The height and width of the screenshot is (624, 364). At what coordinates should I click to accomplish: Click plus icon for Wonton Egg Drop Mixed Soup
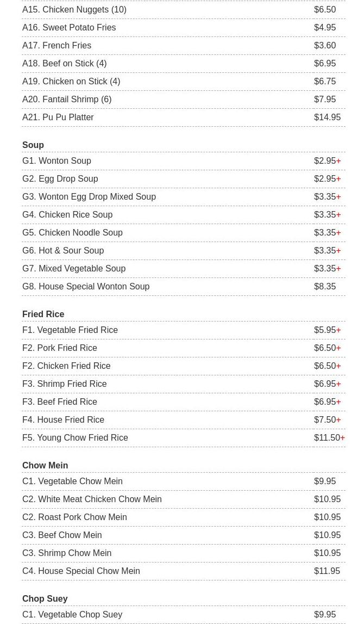tap(338, 197)
